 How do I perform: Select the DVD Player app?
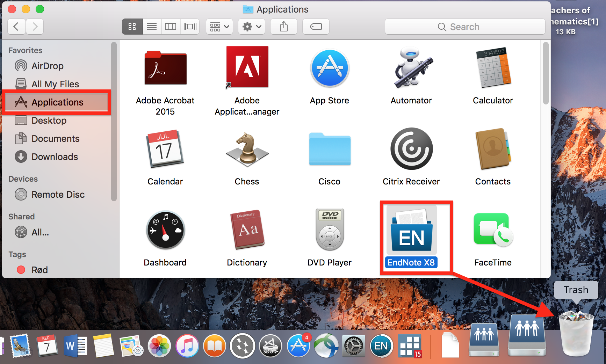pos(330,230)
